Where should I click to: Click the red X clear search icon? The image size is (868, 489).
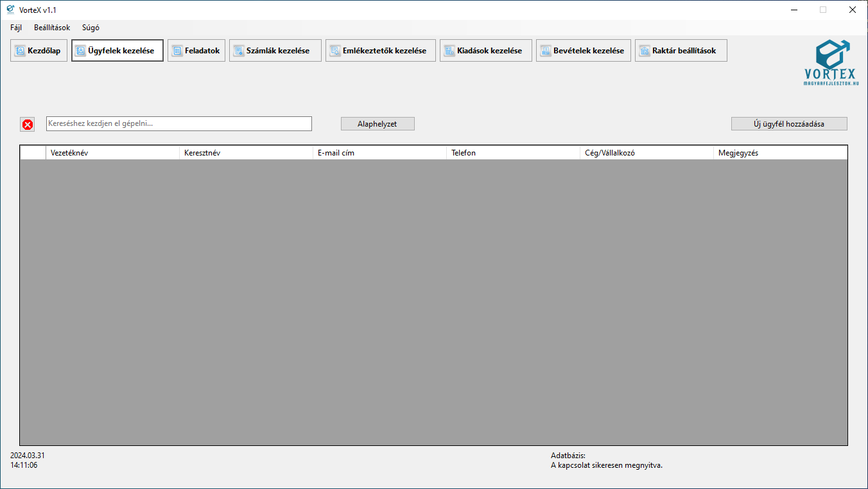(x=28, y=125)
